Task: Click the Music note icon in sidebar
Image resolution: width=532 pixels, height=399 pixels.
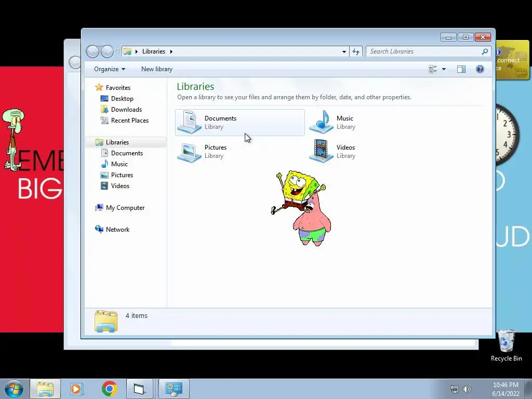Action: coord(104,164)
